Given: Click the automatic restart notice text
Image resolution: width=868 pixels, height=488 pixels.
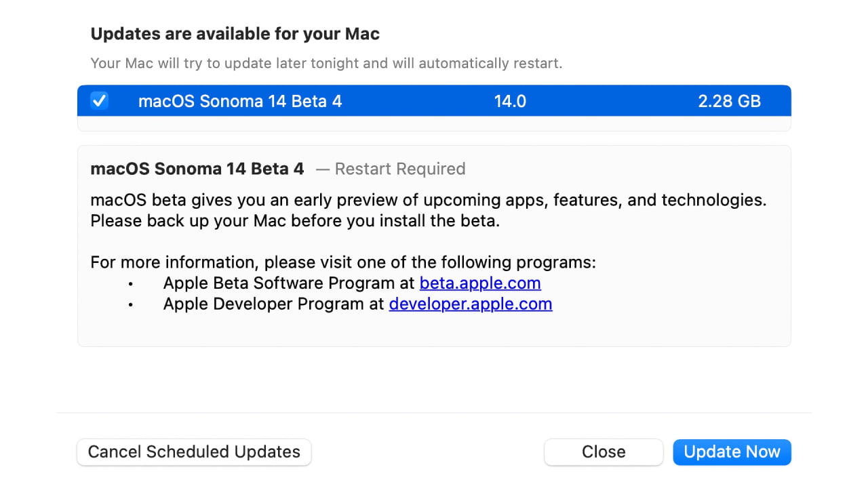Looking at the screenshot, I should (325, 62).
